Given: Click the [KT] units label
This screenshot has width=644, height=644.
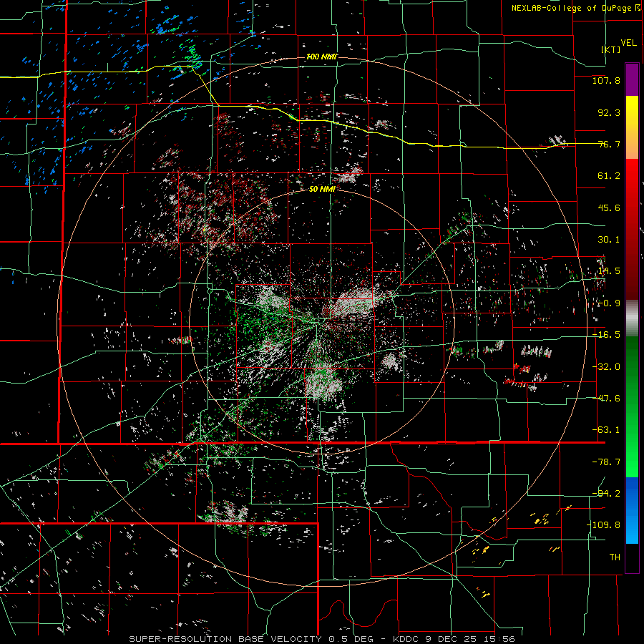Looking at the screenshot, I should [x=611, y=49].
